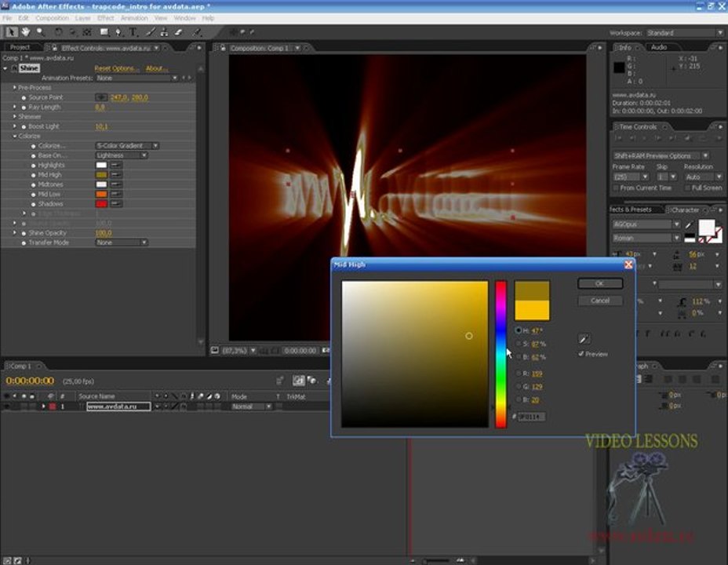Click the Mid Low orange swatch
The width and height of the screenshot is (728, 565).
click(x=101, y=194)
